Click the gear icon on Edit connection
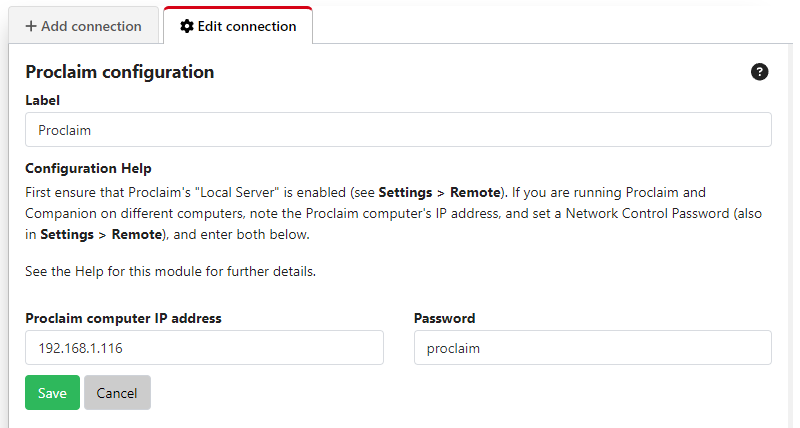The image size is (800, 428). [x=186, y=26]
